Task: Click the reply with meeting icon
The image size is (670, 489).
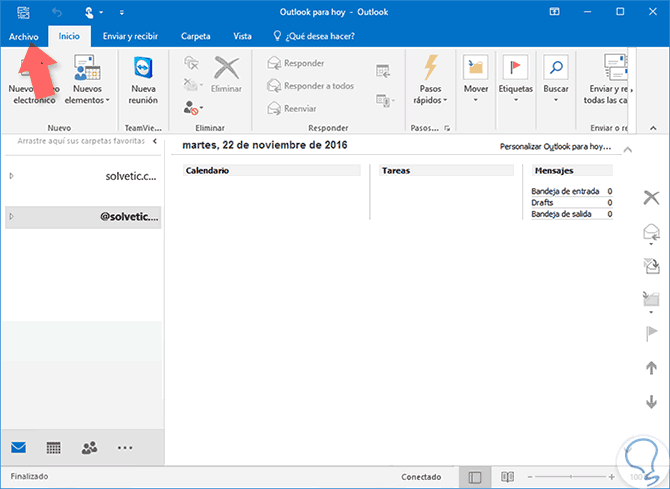Action: [383, 71]
